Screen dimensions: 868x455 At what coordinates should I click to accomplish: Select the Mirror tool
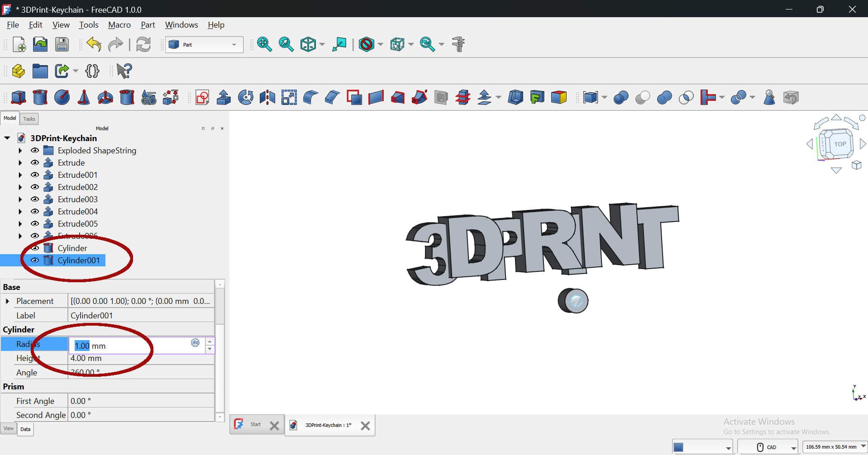267,97
